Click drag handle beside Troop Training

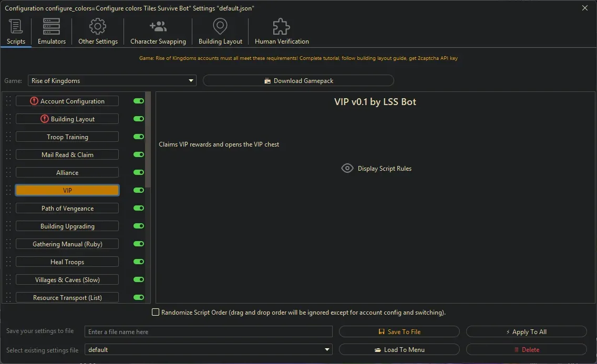pyautogui.click(x=8, y=137)
